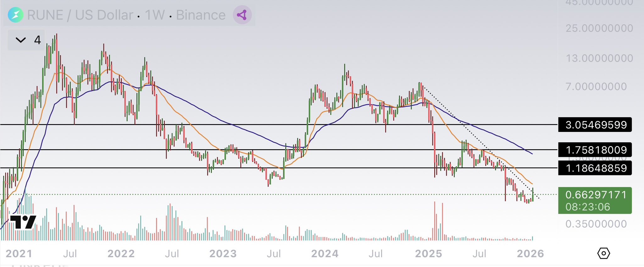The width and height of the screenshot is (644, 267).
Task: Select the 1.75818009 horizontal line price label
Action: 595,150
